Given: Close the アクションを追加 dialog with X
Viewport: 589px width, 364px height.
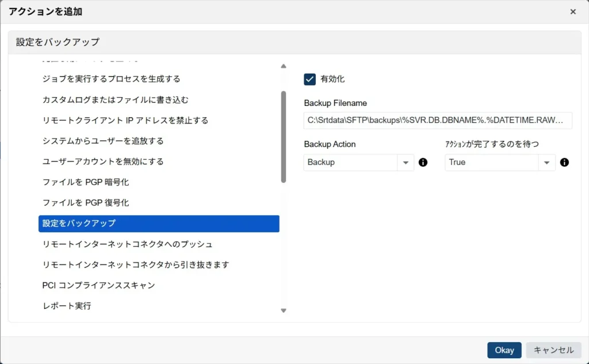Looking at the screenshot, I should pos(573,12).
